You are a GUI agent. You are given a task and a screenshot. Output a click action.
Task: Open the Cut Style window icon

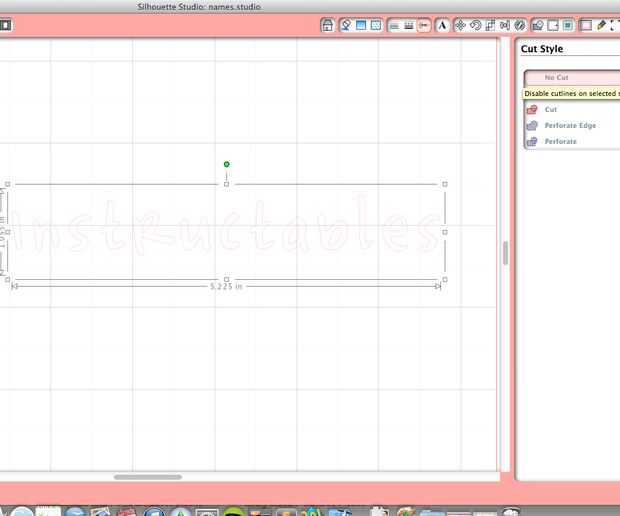tap(423, 26)
